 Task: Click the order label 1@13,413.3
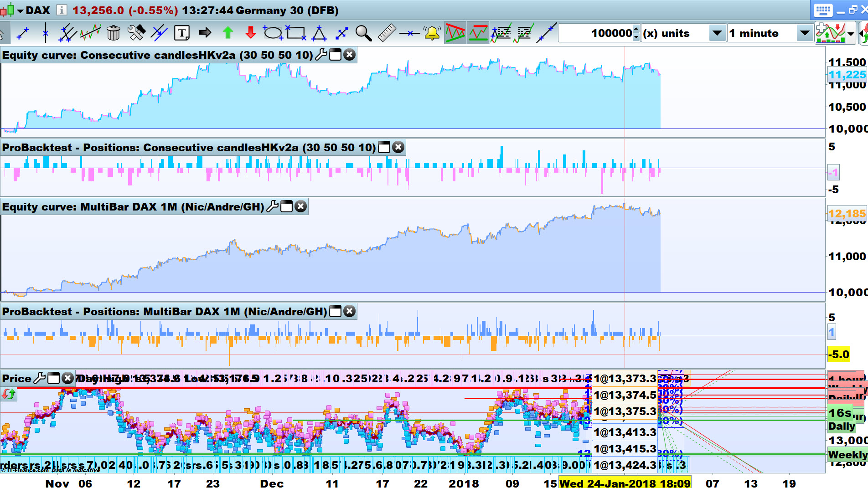625,432
